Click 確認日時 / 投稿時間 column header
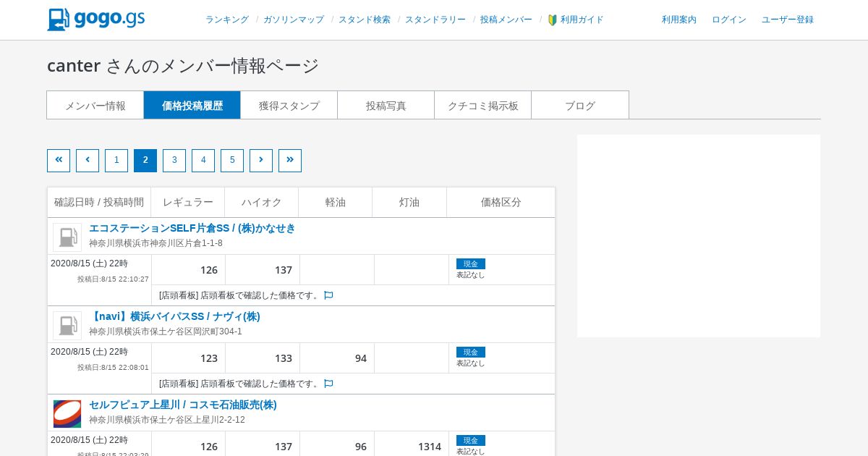This screenshot has width=868, height=456. point(99,203)
